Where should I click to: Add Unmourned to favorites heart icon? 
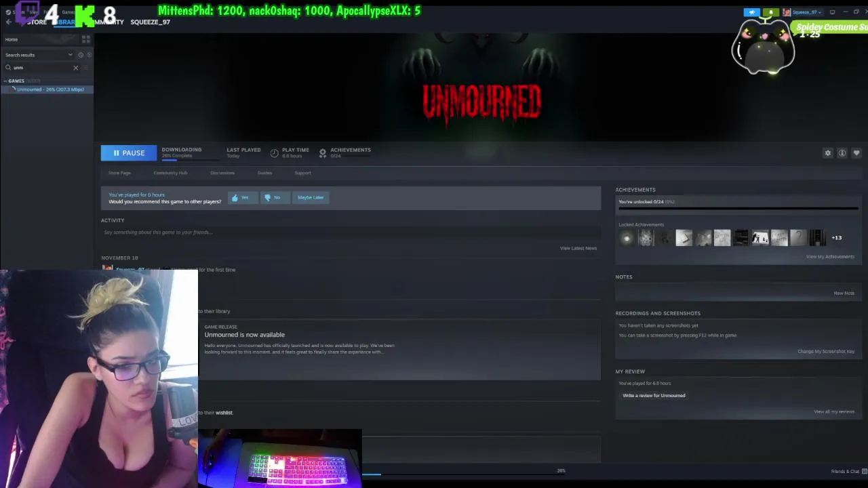pos(856,153)
